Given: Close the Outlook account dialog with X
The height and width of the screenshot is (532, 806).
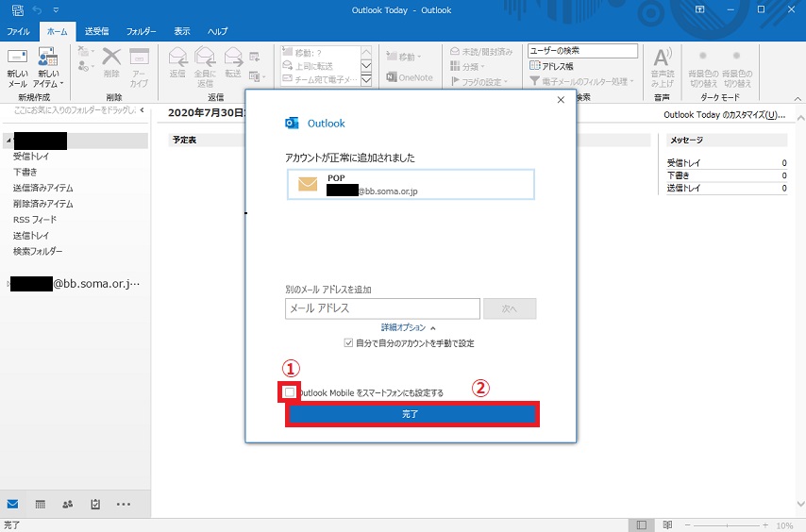Looking at the screenshot, I should coord(561,100).
